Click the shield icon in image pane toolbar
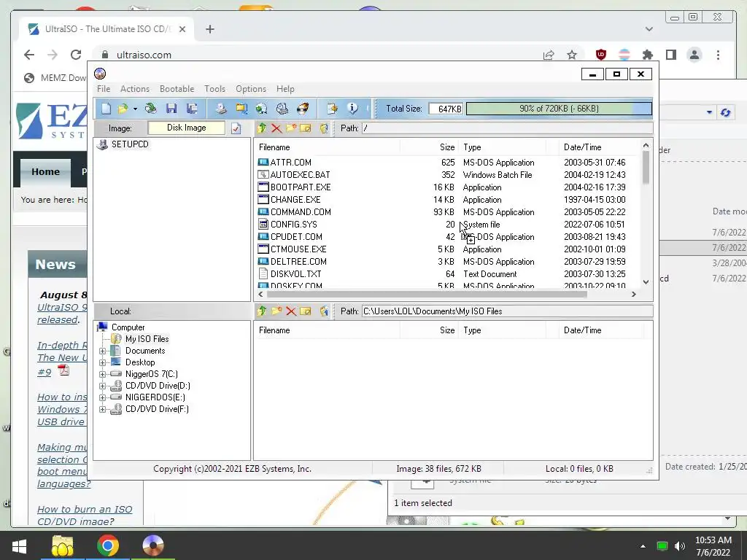Screen dimensions: 747x560 [x=324, y=128]
